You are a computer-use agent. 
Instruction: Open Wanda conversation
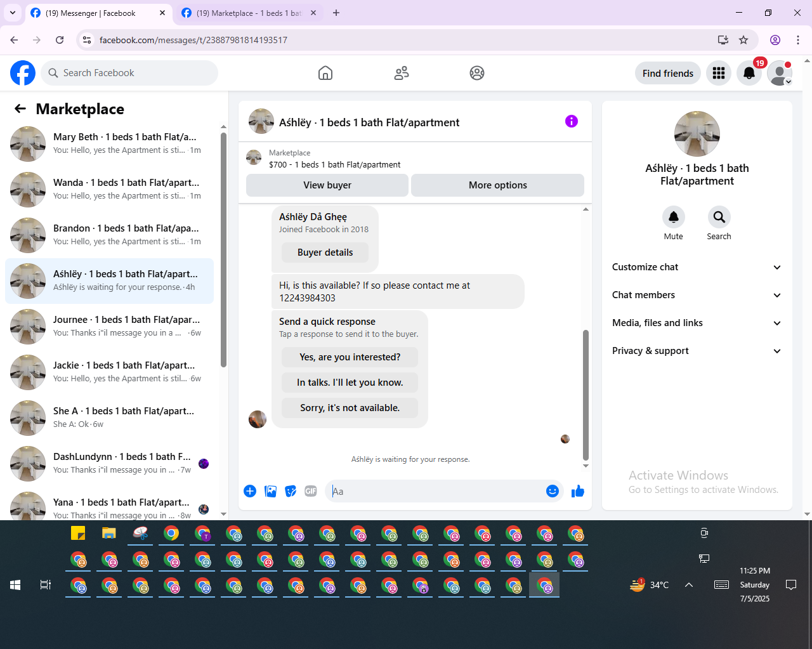tap(109, 190)
